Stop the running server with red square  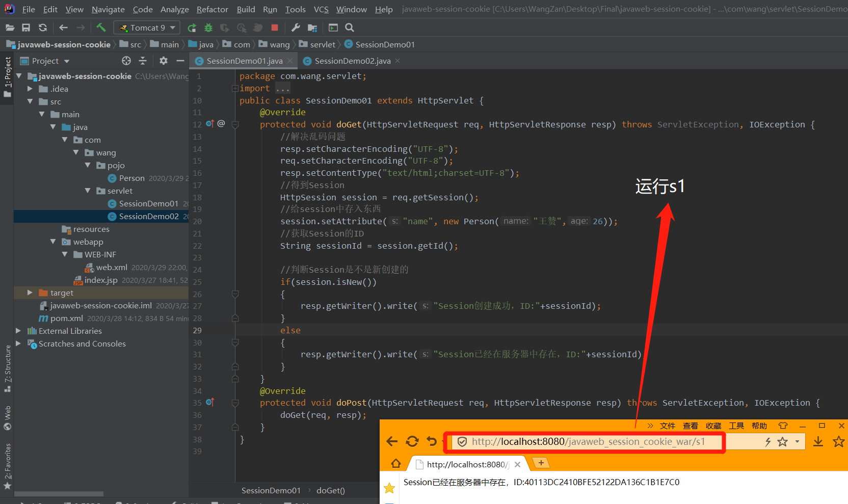pyautogui.click(x=275, y=28)
